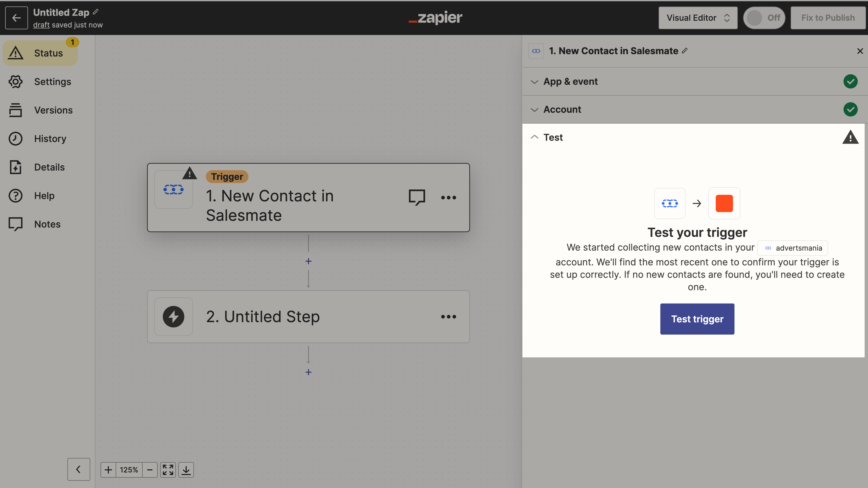Click the advertsmania account chip
The height and width of the screenshot is (488, 868).
pyautogui.click(x=792, y=248)
